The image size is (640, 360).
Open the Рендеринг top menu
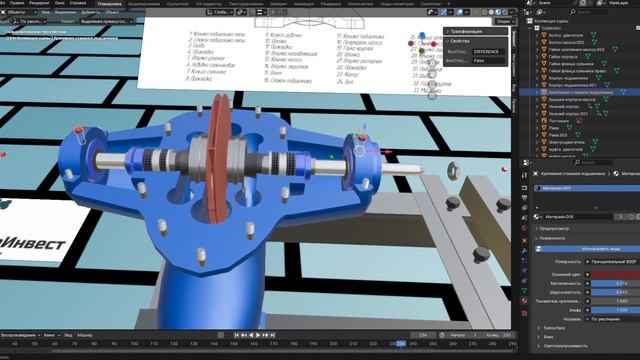(39, 3)
